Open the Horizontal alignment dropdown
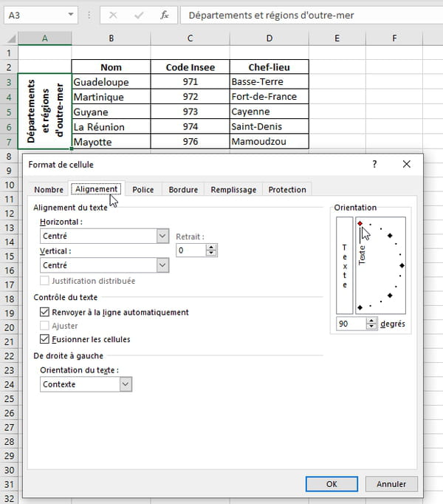This screenshot has width=443, height=504. point(163,236)
